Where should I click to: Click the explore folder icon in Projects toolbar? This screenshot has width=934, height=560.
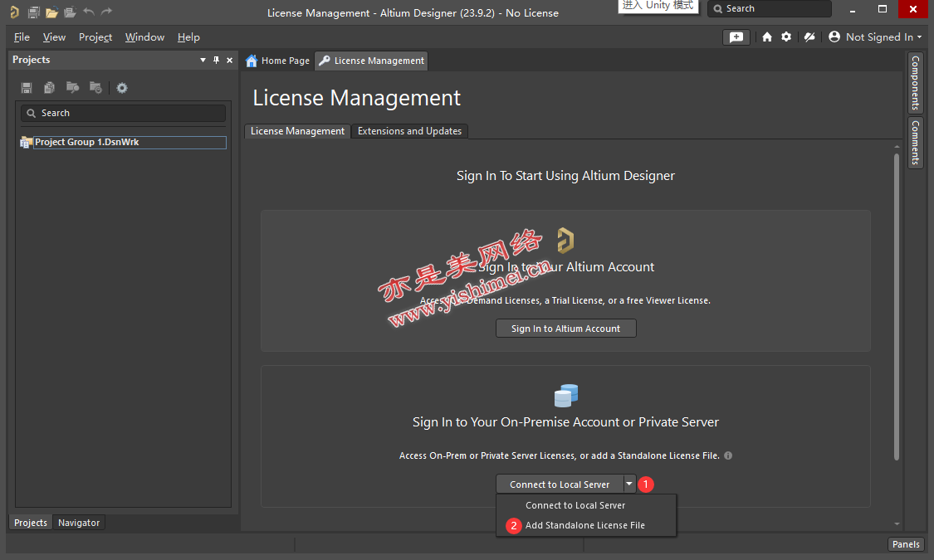point(73,88)
